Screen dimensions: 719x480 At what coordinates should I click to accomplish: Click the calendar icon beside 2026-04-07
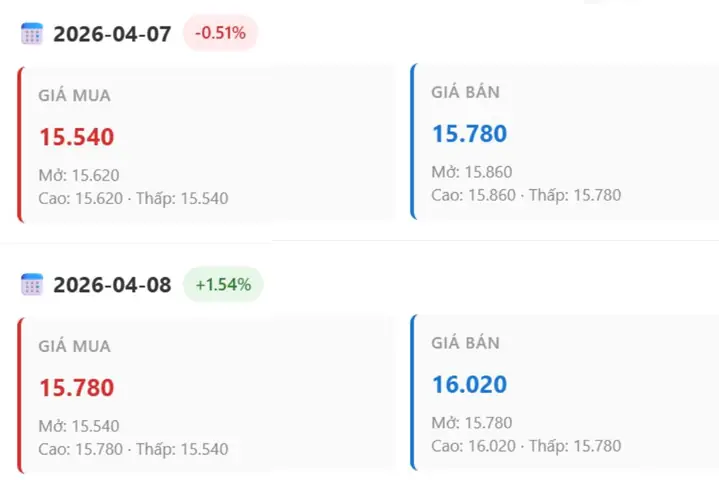coord(32,34)
